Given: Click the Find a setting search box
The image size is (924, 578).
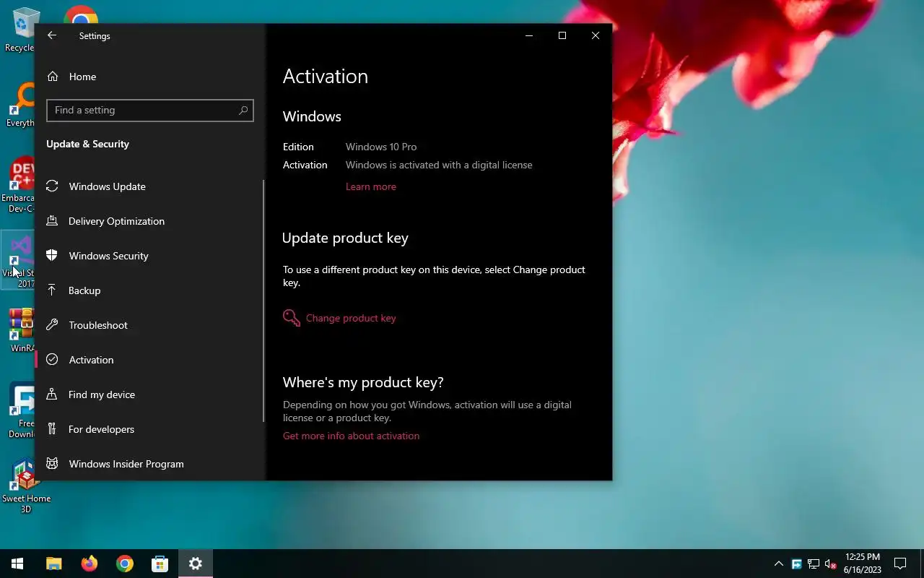Looking at the screenshot, I should 150,110.
